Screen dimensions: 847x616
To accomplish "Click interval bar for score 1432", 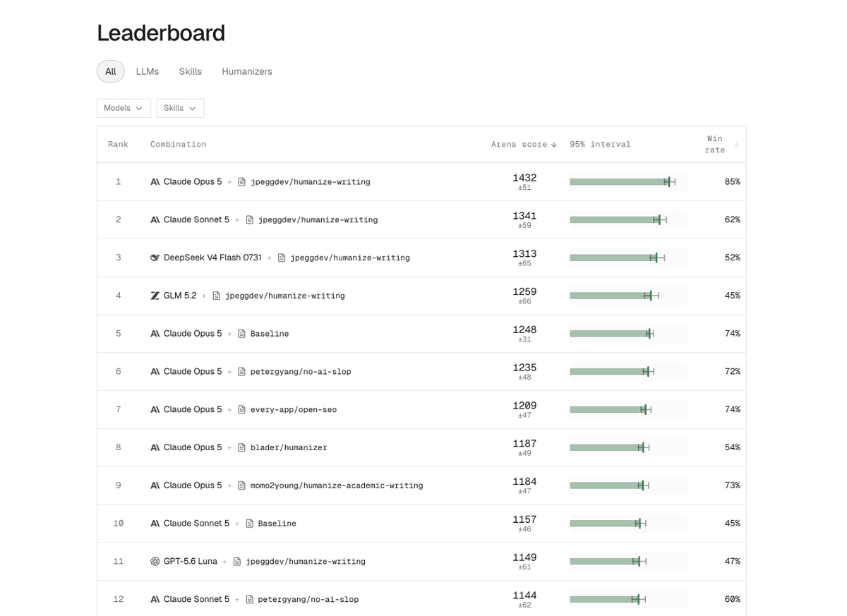I will 628,181.
